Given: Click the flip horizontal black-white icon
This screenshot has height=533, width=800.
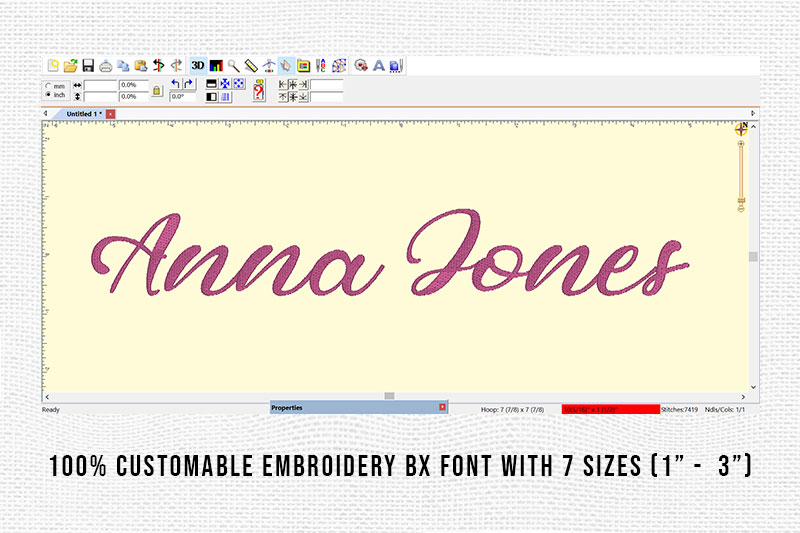Looking at the screenshot, I should (212, 96).
